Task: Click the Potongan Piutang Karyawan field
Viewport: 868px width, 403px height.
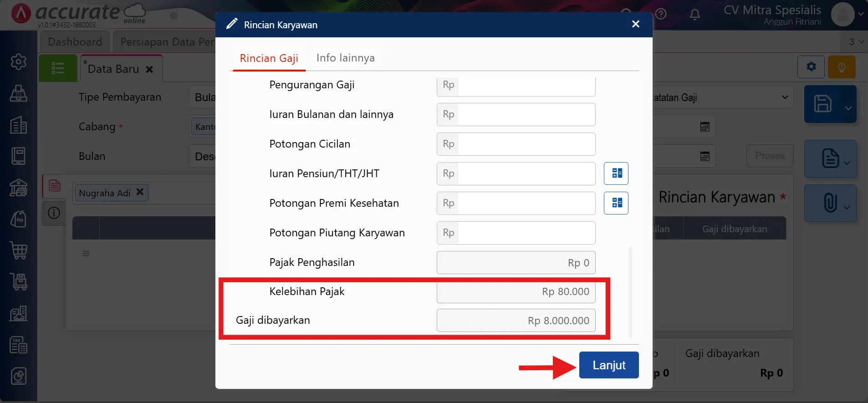Action: click(x=516, y=233)
